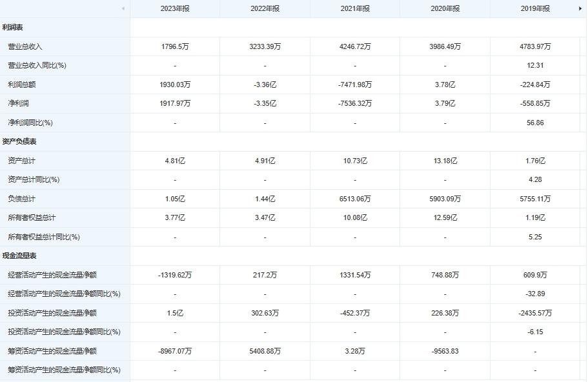Image resolution: width=588 pixels, height=382 pixels.
Task: Click the 所有者权益总计 row label
Action: (x=31, y=218)
